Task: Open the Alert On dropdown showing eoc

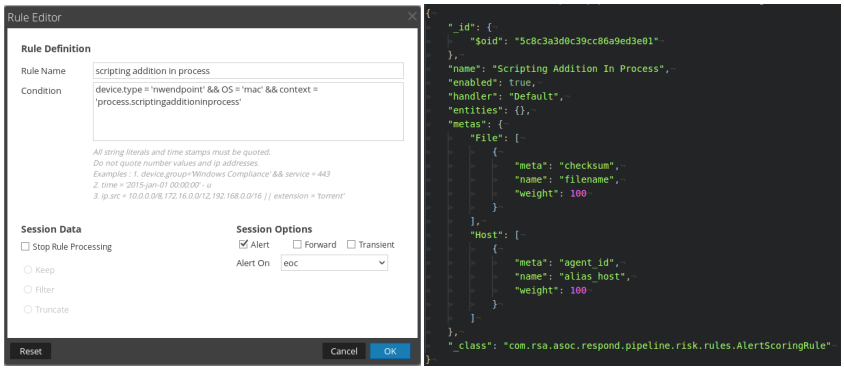Action: coord(334,262)
